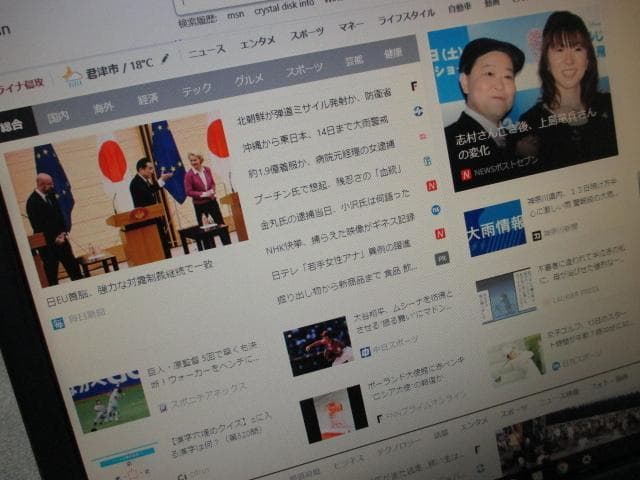Click the red N icon beside プーチン headline
Image resolution: width=640 pixels, height=480 pixels.
[x=431, y=185]
